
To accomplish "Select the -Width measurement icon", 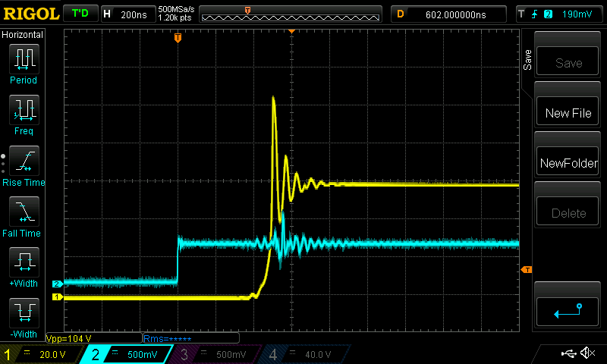I will (23, 313).
